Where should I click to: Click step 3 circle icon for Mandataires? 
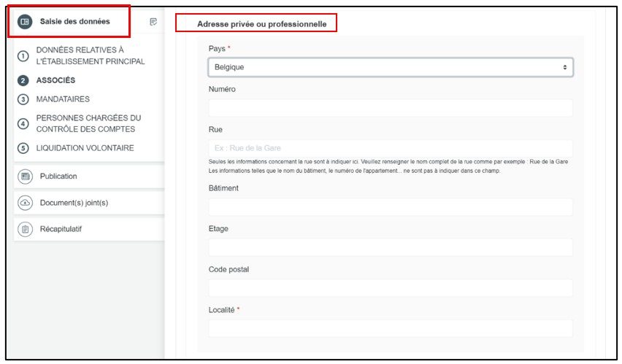[23, 99]
